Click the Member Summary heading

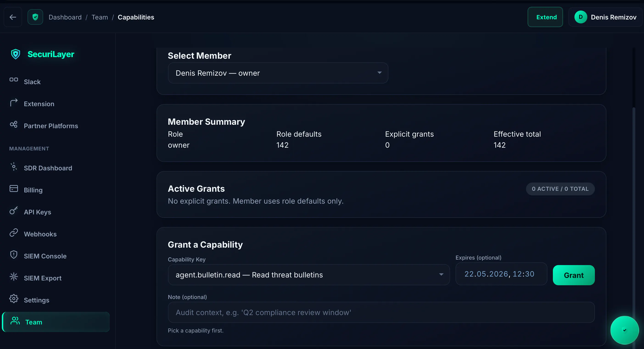pos(206,122)
